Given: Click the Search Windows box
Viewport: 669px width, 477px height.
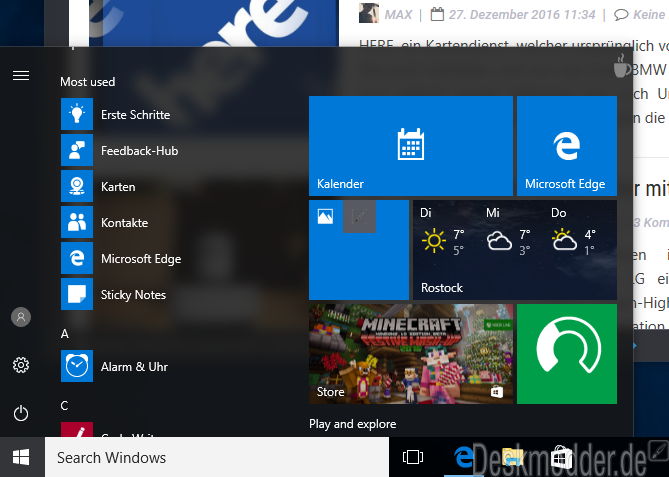Looking at the screenshot, I should click(217, 457).
